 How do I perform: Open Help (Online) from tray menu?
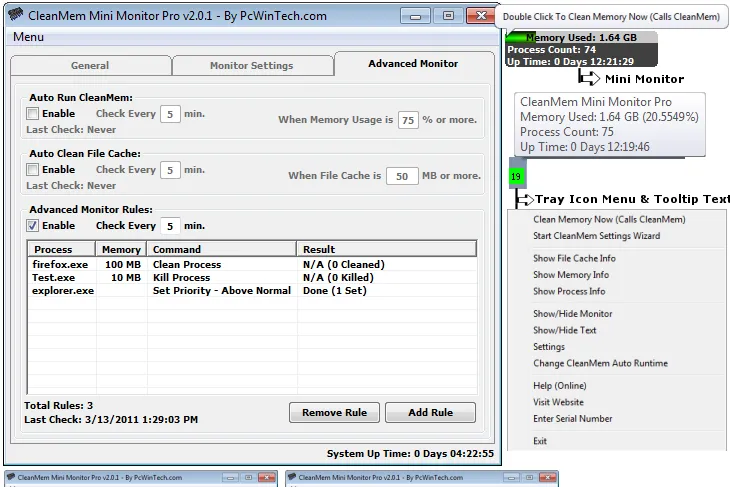560,386
